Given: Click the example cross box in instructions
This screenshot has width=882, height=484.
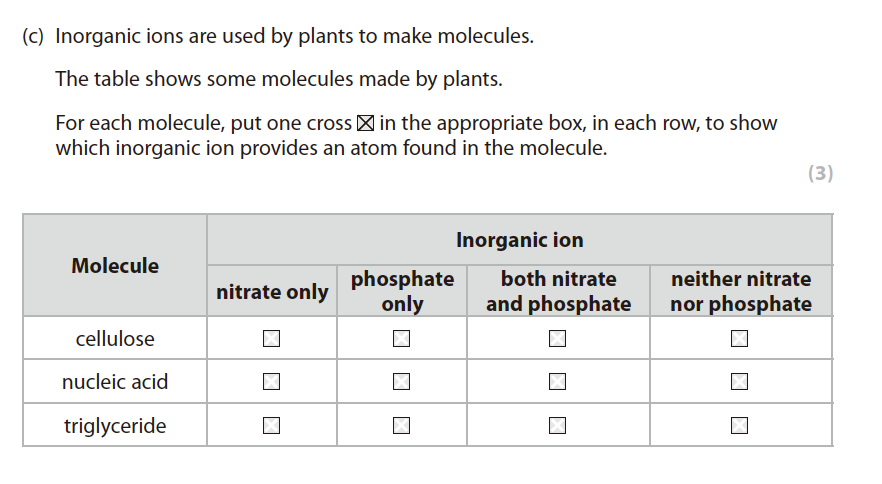Looking at the screenshot, I should click(365, 124).
